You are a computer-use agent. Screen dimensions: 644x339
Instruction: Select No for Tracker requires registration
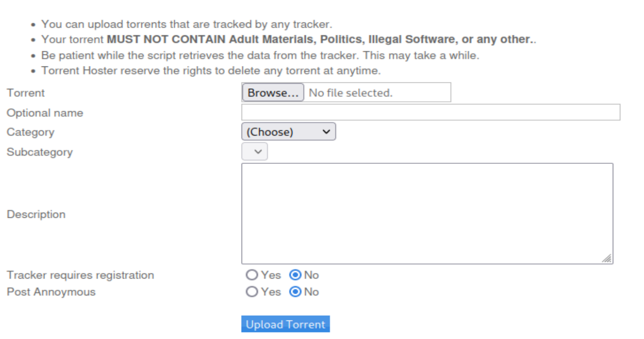pyautogui.click(x=295, y=275)
